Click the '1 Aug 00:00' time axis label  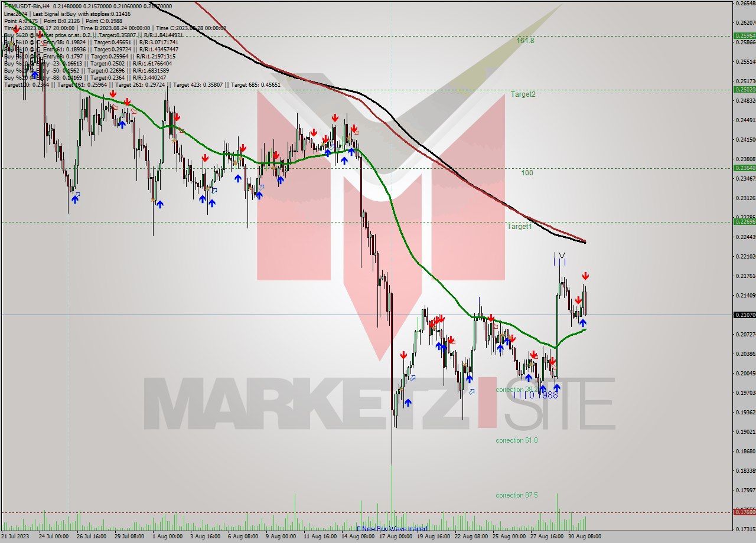pyautogui.click(x=167, y=537)
